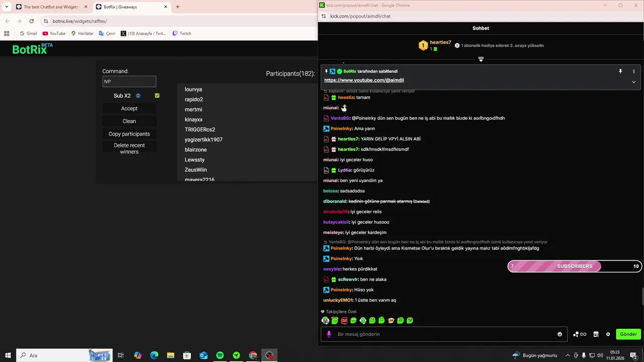Launch Microsoft Edge from the taskbar
The width and height of the screenshot is (644, 362).
pyautogui.click(x=154, y=355)
